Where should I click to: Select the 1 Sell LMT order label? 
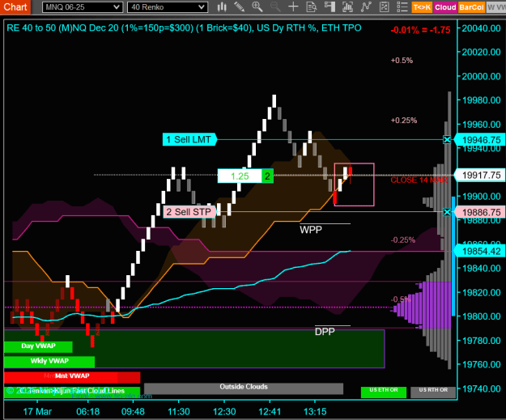189,140
